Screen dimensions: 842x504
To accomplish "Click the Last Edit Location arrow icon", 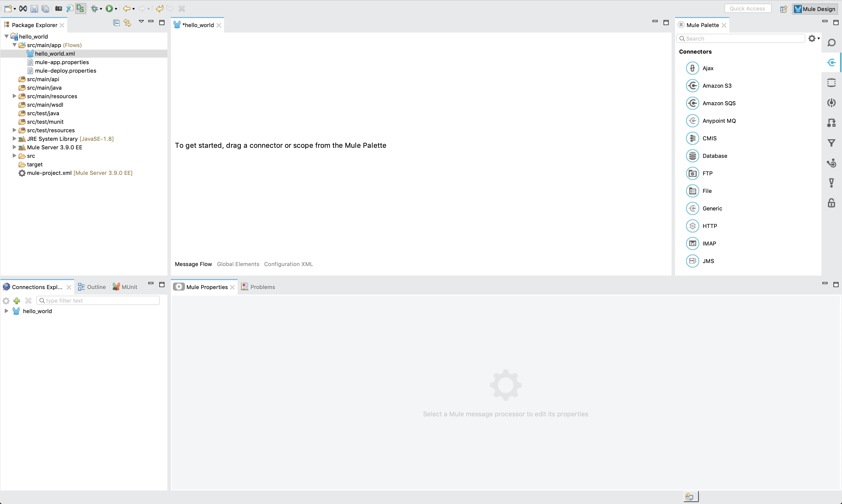I will 160,9.
